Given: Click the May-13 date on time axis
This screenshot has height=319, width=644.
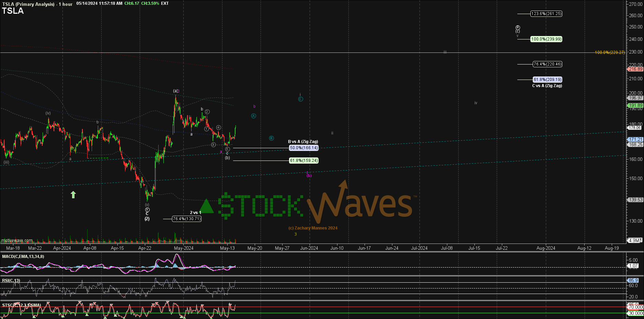Looking at the screenshot, I should (x=227, y=248).
